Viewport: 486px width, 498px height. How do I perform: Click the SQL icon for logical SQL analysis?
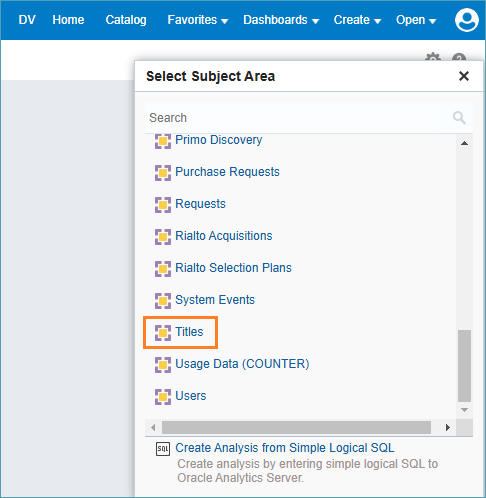[x=163, y=449]
